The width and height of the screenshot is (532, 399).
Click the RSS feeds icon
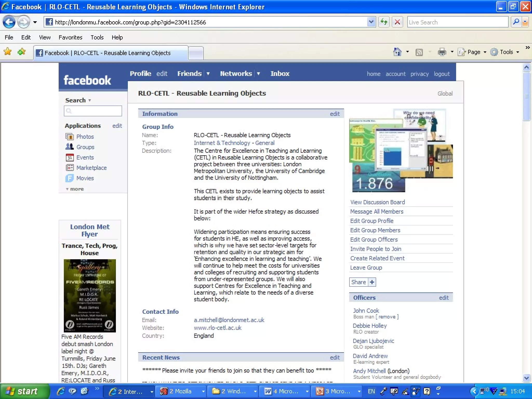(419, 52)
